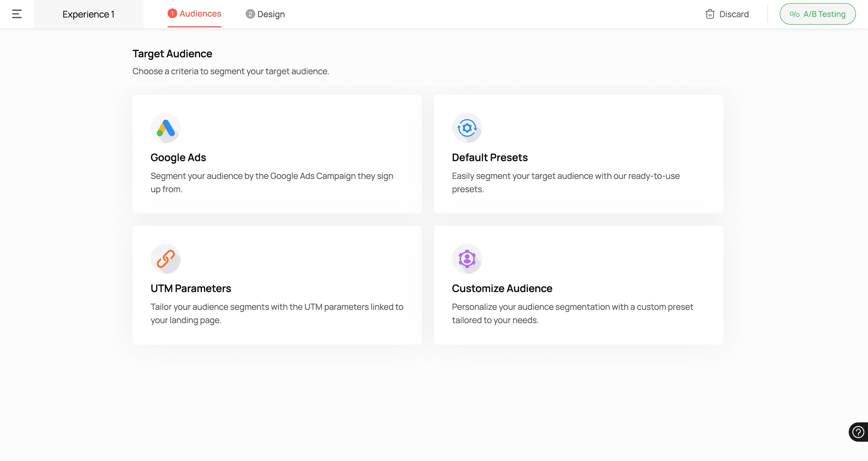Click the Google Ads logo icon
Image resolution: width=868 pixels, height=461 pixels.
click(165, 128)
